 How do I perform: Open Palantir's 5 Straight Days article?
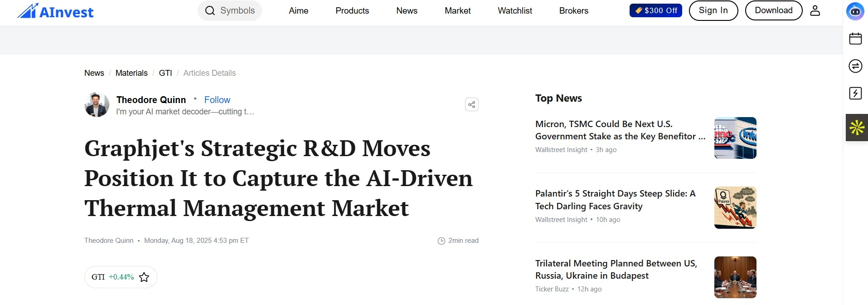[615, 200]
